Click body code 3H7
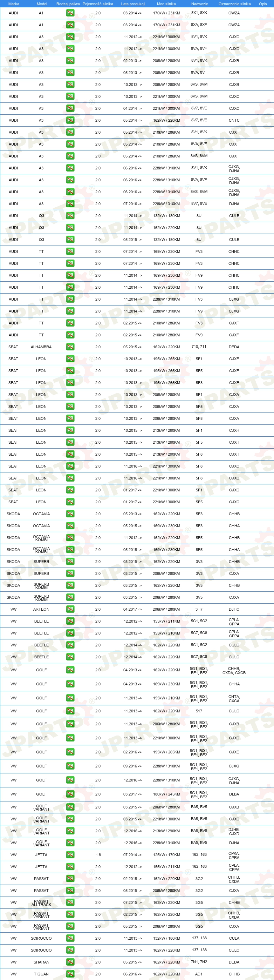The height and width of the screenshot is (980, 274). (199, 609)
